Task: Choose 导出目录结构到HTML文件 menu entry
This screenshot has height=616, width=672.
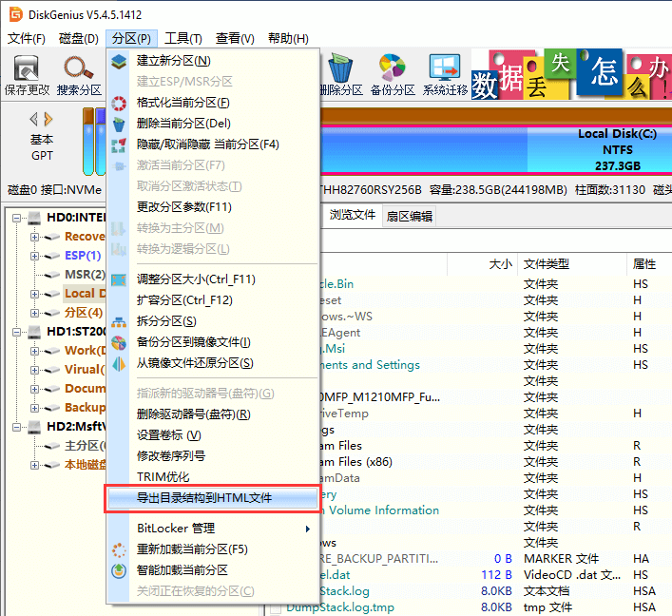Action: point(213,498)
